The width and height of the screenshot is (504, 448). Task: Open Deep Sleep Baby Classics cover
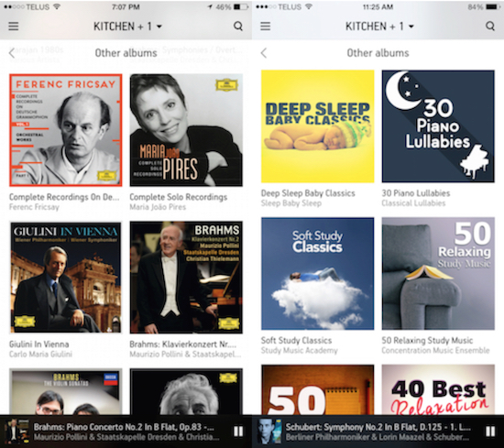point(318,126)
